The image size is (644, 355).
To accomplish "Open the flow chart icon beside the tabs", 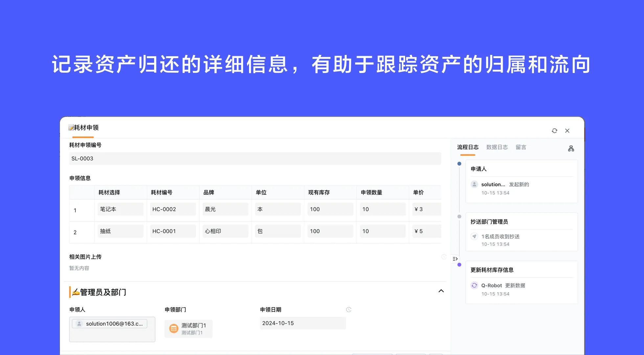I will 571,148.
